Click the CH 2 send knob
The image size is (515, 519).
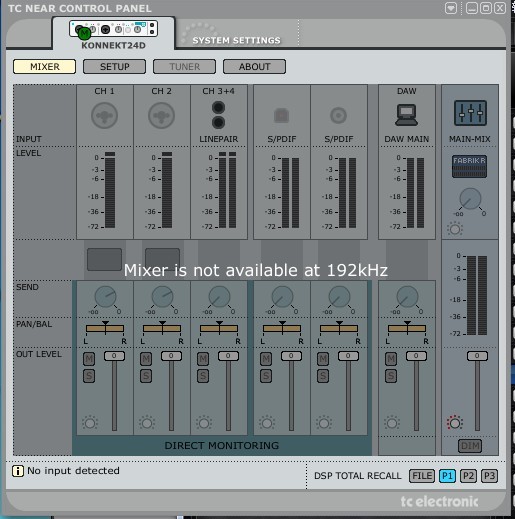(x=162, y=296)
